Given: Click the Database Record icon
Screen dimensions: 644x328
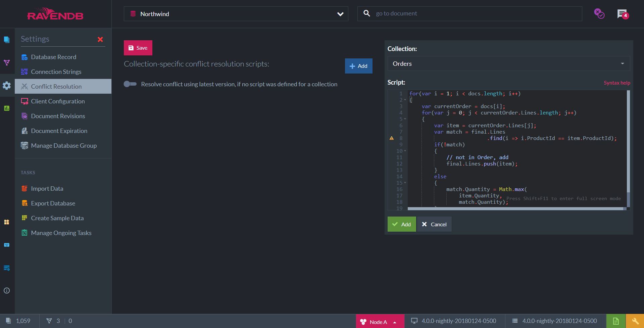Looking at the screenshot, I should pyautogui.click(x=24, y=57).
